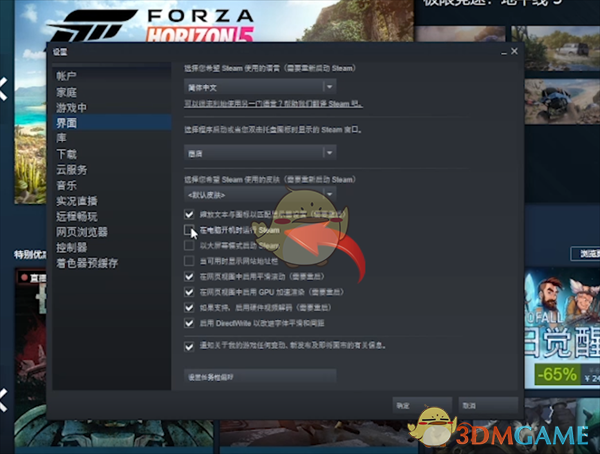600x454 pixels.
Task: Click the help translate Steam link
Action: point(273,104)
